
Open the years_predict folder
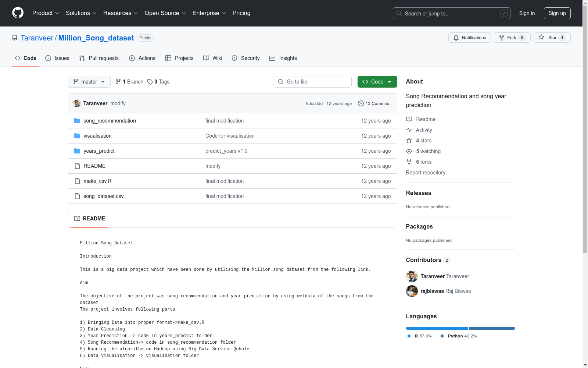point(99,151)
